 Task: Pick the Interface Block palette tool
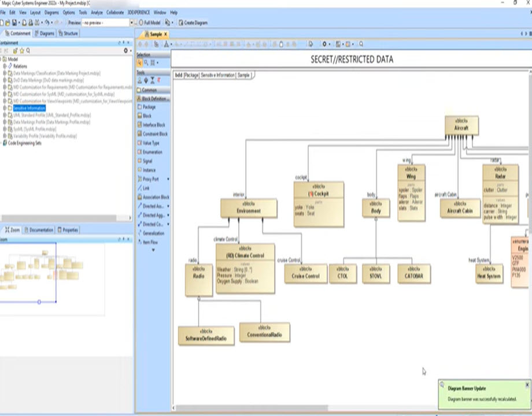point(153,125)
